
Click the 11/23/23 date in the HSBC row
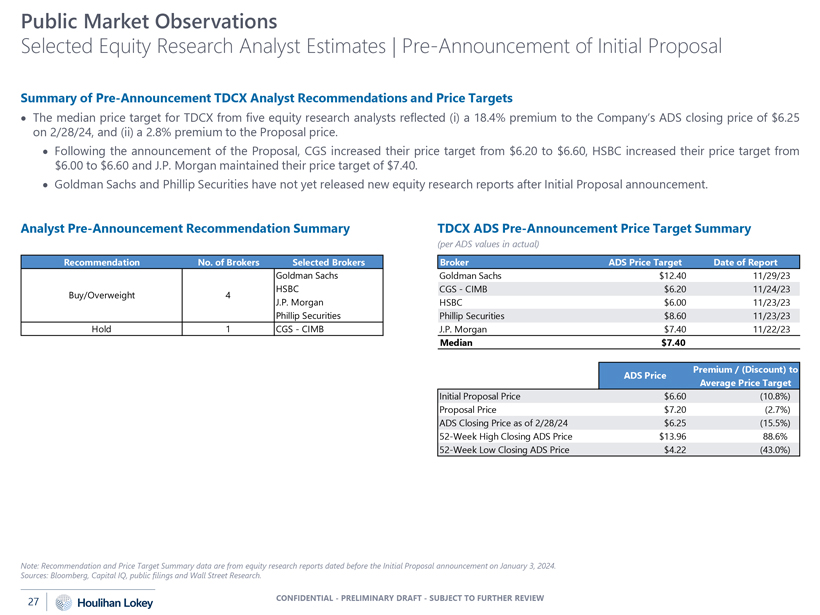pyautogui.click(x=771, y=303)
